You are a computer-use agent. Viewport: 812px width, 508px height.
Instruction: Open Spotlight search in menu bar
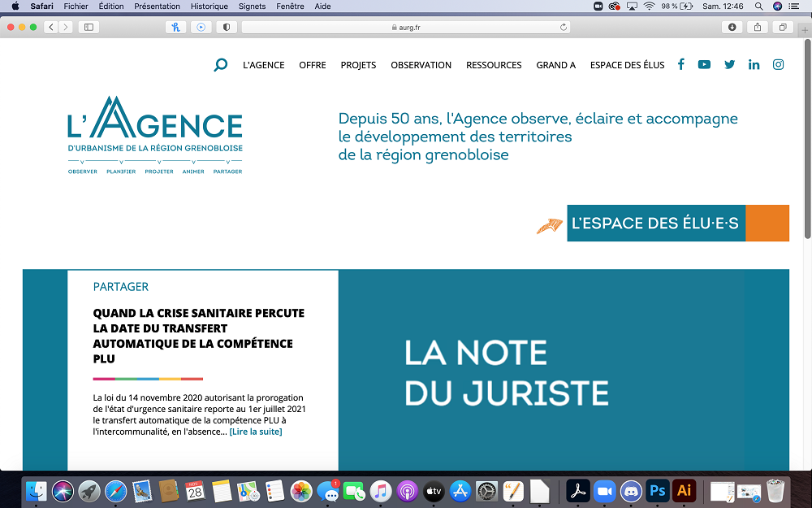pyautogui.click(x=758, y=7)
